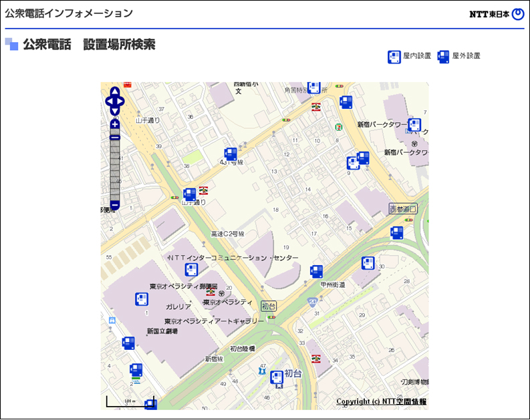The image size is (530, 420).
Task: Click the 初台陸橋 label
Action: [243, 349]
